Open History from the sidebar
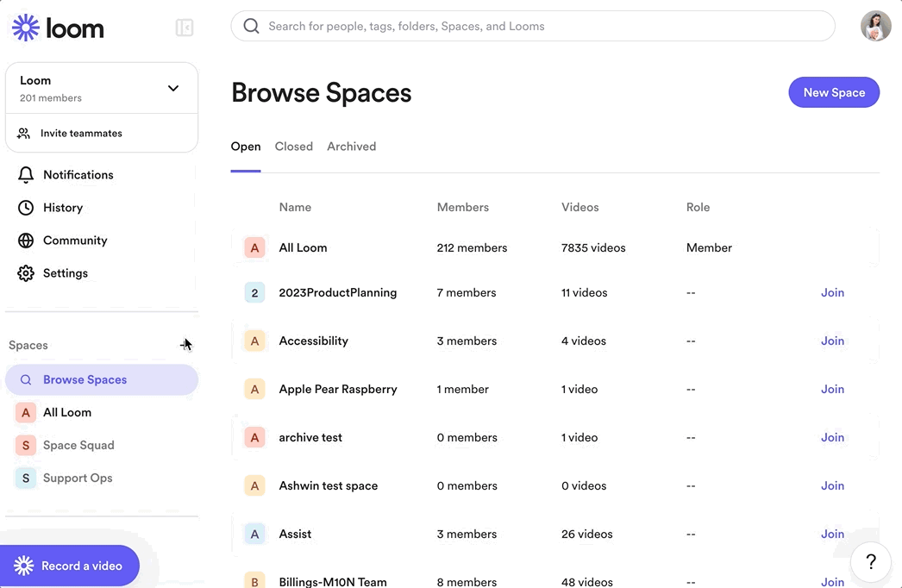The image size is (902, 588). click(62, 208)
